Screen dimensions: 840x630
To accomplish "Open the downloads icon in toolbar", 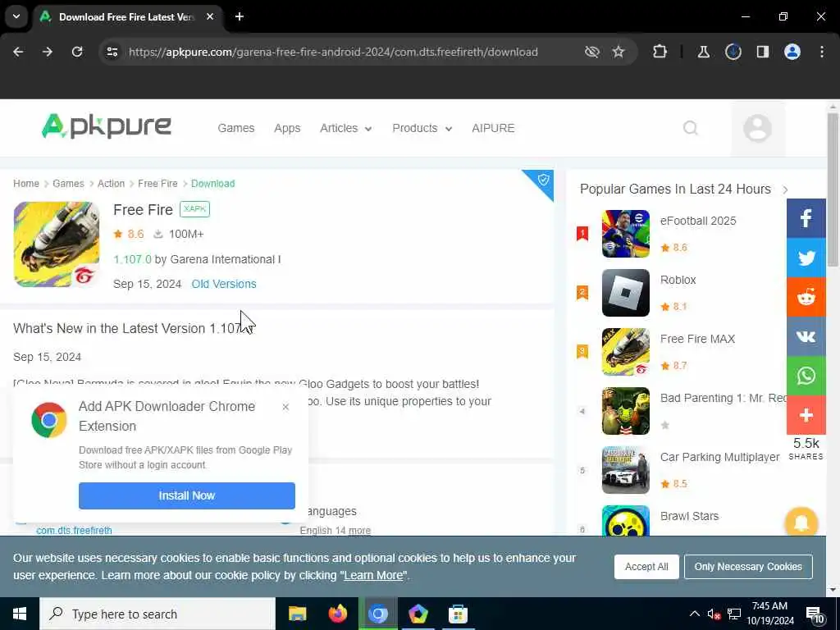I will pyautogui.click(x=733, y=52).
